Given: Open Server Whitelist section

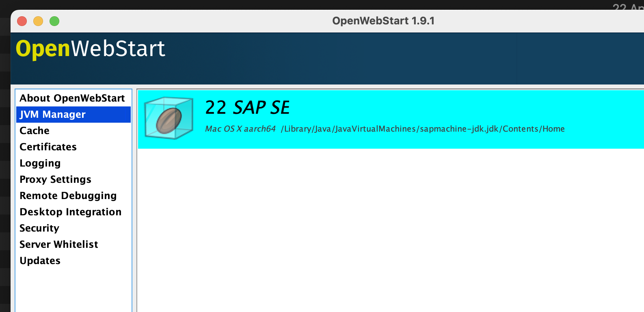Looking at the screenshot, I should pos(73,245).
